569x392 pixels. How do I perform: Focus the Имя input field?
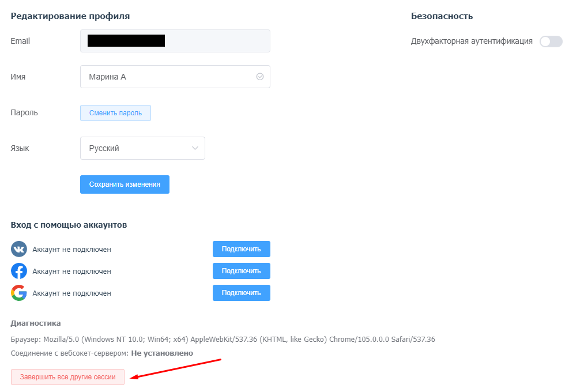point(175,77)
